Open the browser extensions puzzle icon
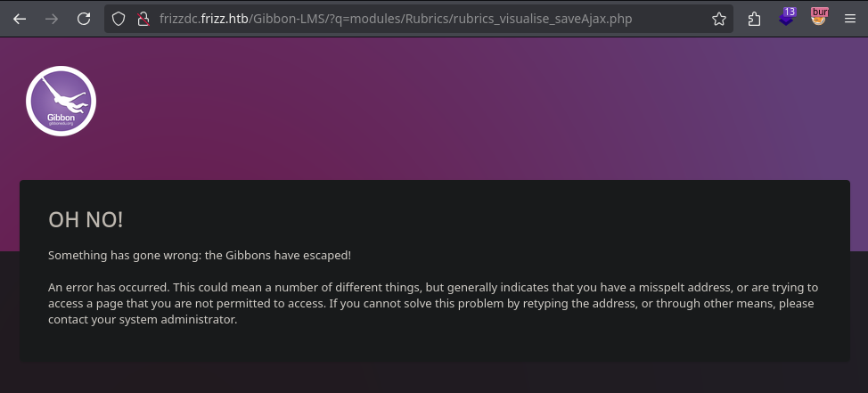The height and width of the screenshot is (393, 868). 754,19
